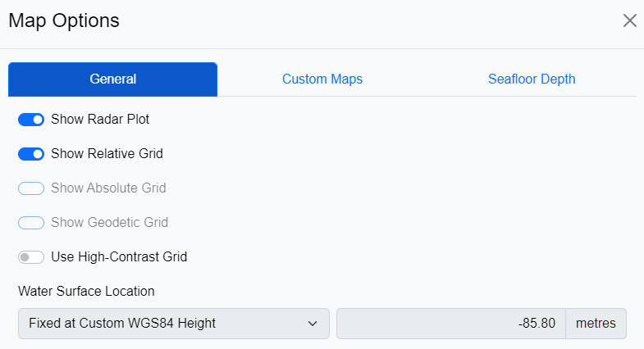Screen dimensions: 644x349
Task: Disable the Show Radar Plot switch
Action: [x=31, y=120]
